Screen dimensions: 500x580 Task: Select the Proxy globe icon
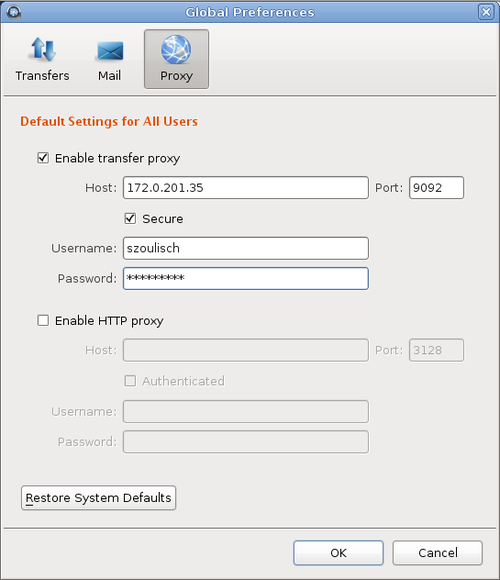point(176,49)
